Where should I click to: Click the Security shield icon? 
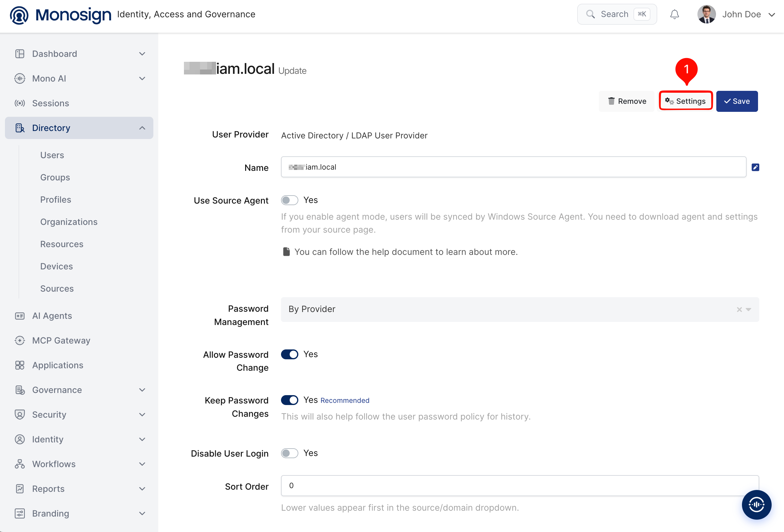[x=20, y=414]
